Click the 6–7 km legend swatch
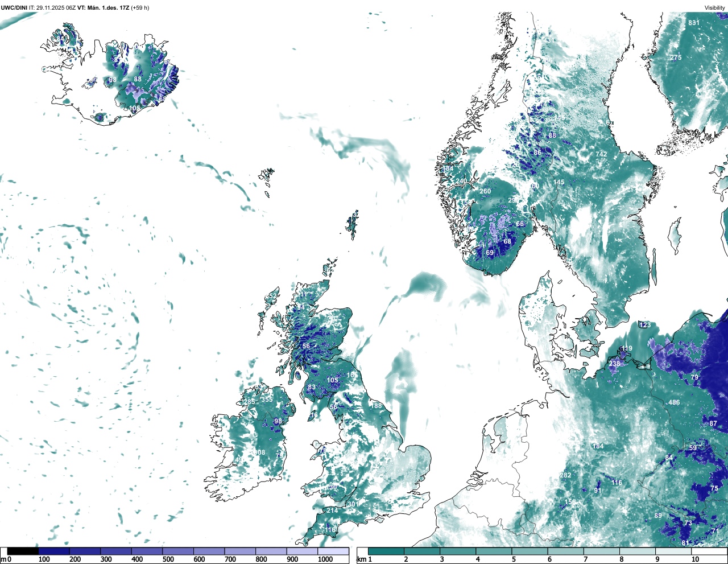The width and height of the screenshot is (728, 564). [x=566, y=551]
